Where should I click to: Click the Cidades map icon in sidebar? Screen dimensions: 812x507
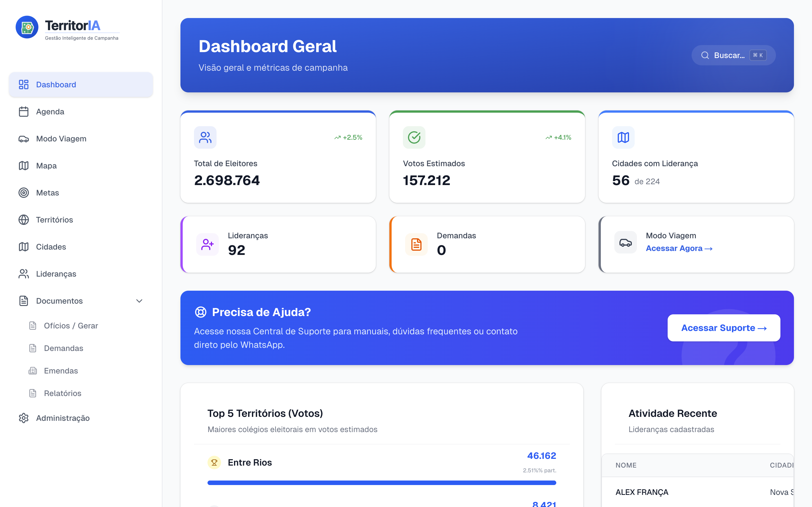click(x=23, y=247)
